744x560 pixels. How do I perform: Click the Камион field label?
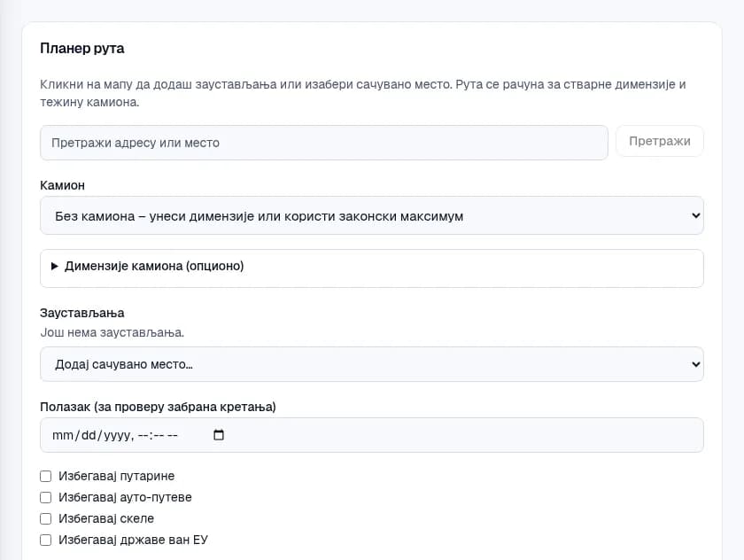[x=62, y=185]
